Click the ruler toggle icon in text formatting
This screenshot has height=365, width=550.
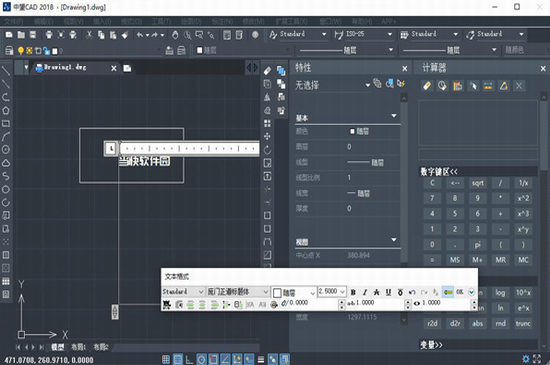448,292
